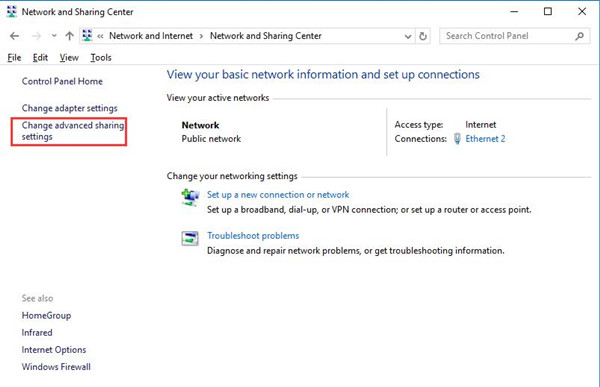Click the new connection setup icon

click(190, 198)
